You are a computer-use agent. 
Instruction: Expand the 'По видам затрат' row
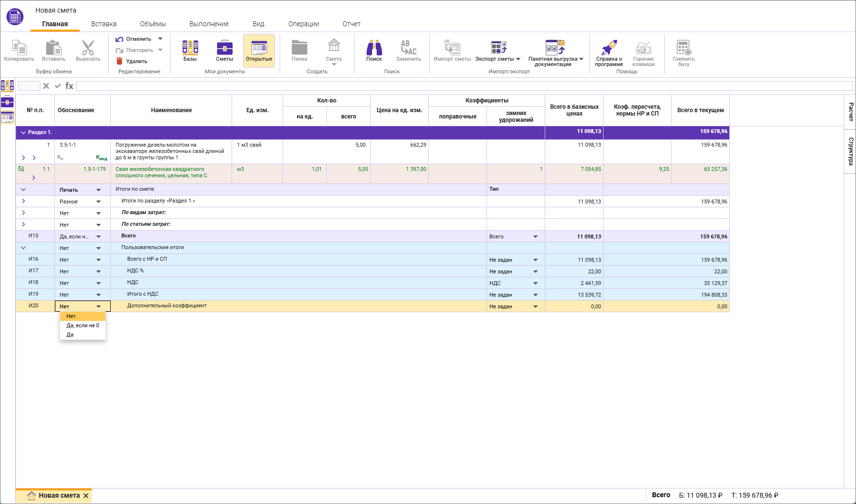coord(23,213)
